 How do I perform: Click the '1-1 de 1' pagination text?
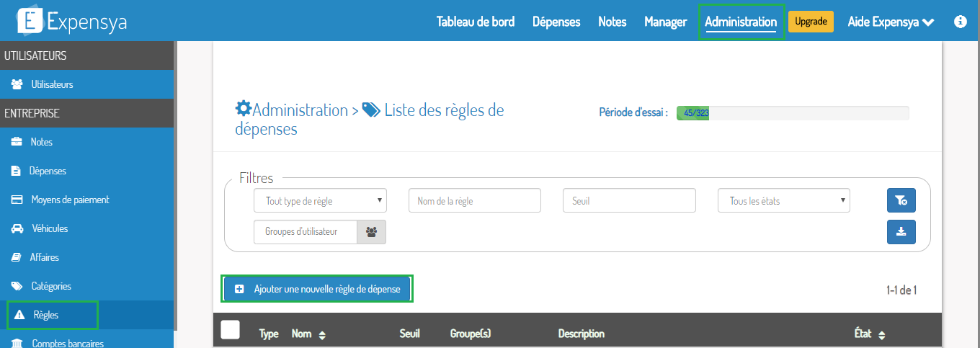pyautogui.click(x=901, y=290)
